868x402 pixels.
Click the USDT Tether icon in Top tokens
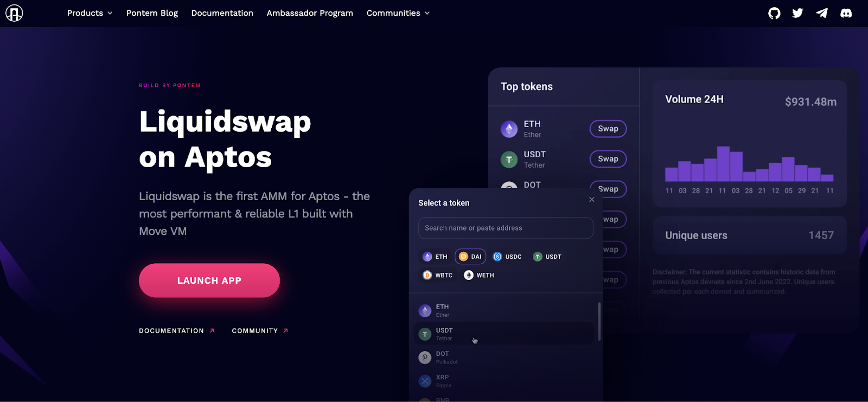point(509,159)
